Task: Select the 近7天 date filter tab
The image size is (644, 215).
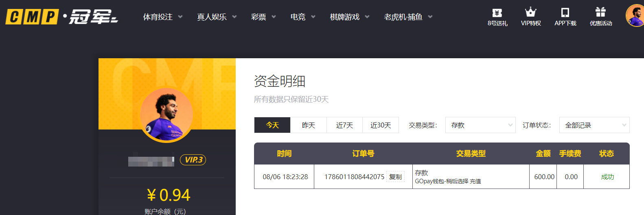Action: point(344,125)
